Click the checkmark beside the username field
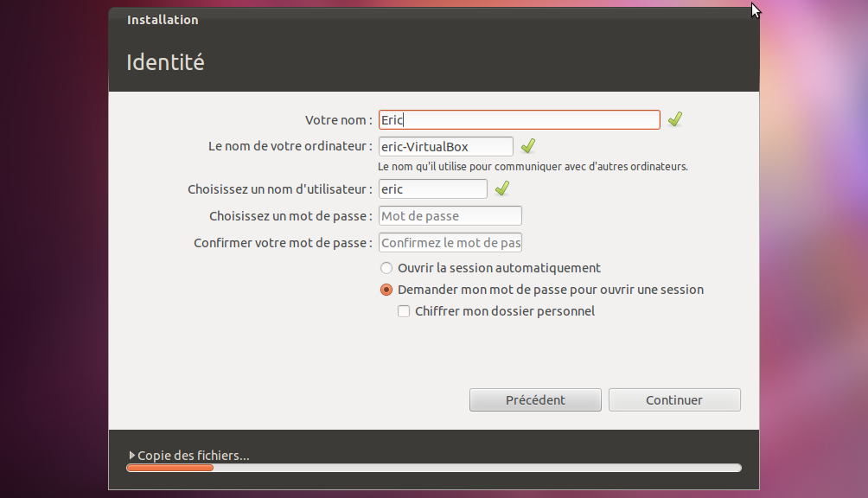 [502, 188]
